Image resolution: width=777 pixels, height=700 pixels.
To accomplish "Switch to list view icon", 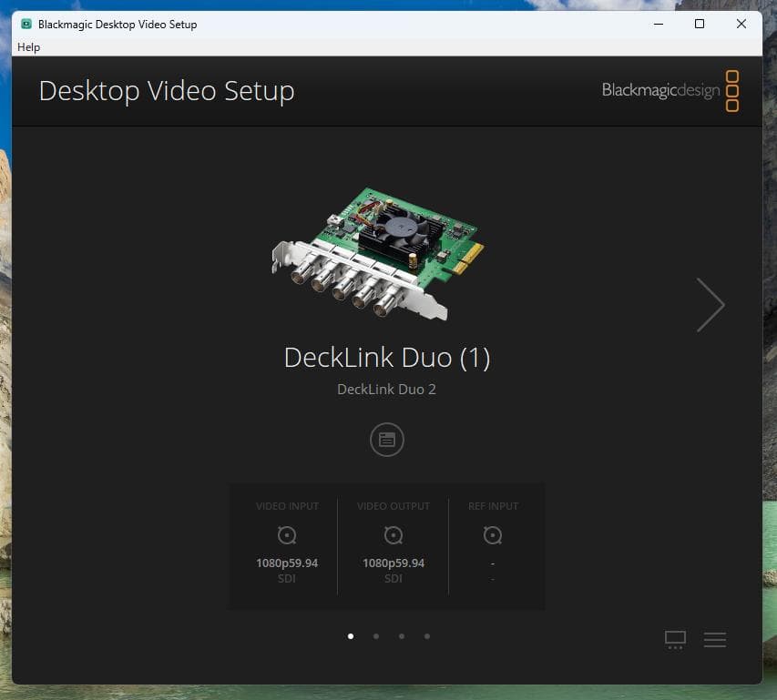I will pos(714,640).
